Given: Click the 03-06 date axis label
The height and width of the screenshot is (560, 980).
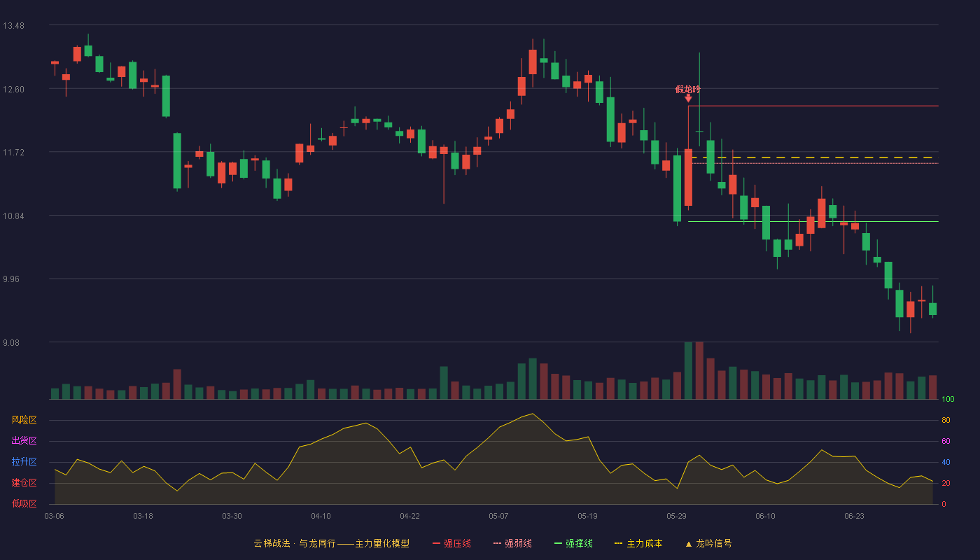Looking at the screenshot, I should [x=54, y=516].
